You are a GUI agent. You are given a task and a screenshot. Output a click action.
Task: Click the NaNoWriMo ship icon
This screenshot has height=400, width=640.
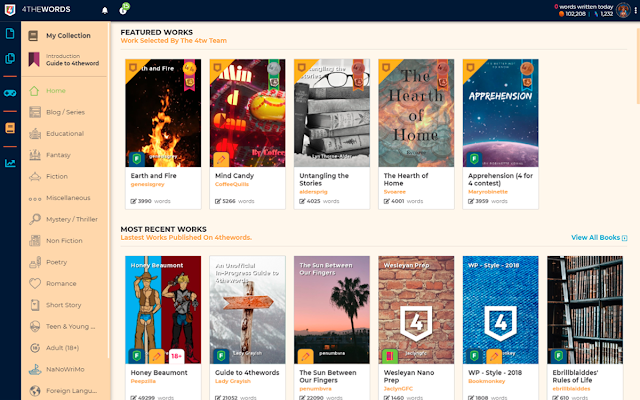[x=35, y=369]
